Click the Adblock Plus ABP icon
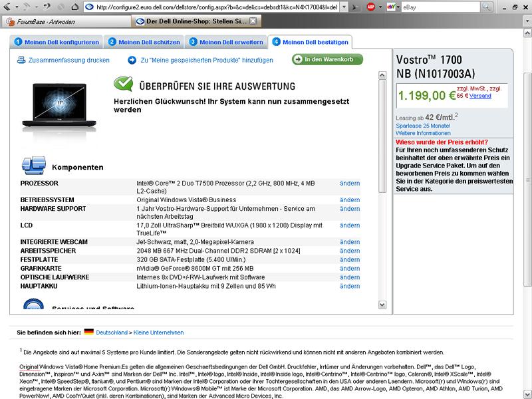Viewport: 532px width, 399px height. coord(371,7)
